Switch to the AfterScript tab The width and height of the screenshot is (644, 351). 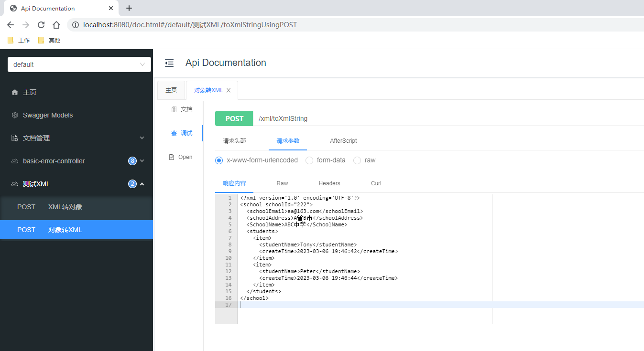pyautogui.click(x=343, y=141)
